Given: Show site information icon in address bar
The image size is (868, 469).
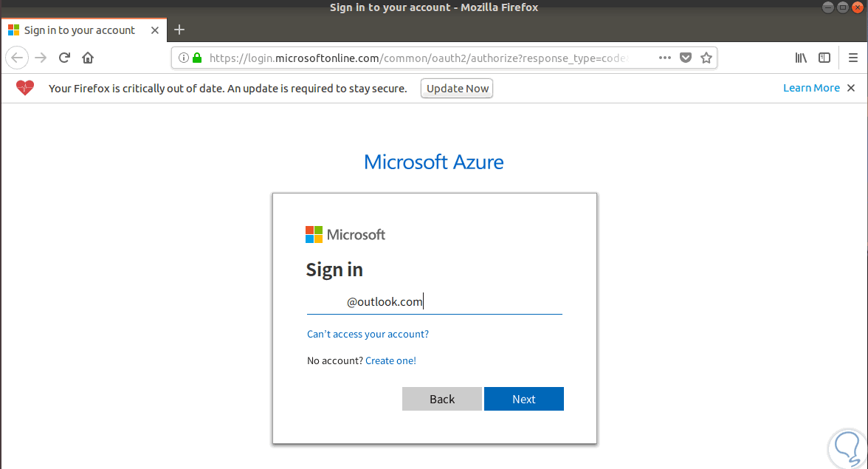Looking at the screenshot, I should click(184, 58).
